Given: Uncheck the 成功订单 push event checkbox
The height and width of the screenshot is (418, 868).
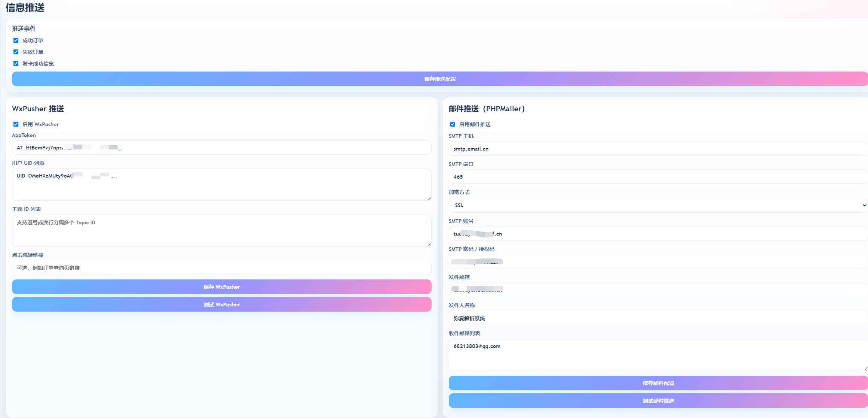Looking at the screenshot, I should 16,40.
